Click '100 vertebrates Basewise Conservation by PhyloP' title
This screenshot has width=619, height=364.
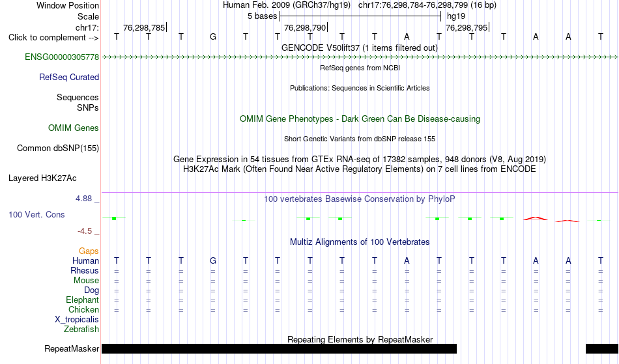360,199
